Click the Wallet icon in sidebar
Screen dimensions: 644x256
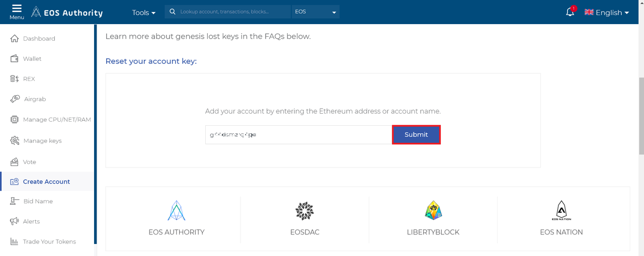(15, 58)
